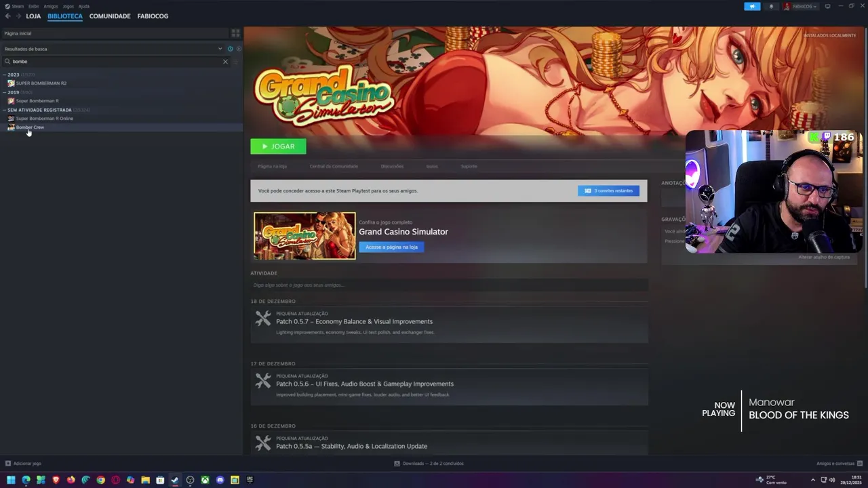Click the activity message input field
The height and width of the screenshot is (488, 868).
(449, 285)
